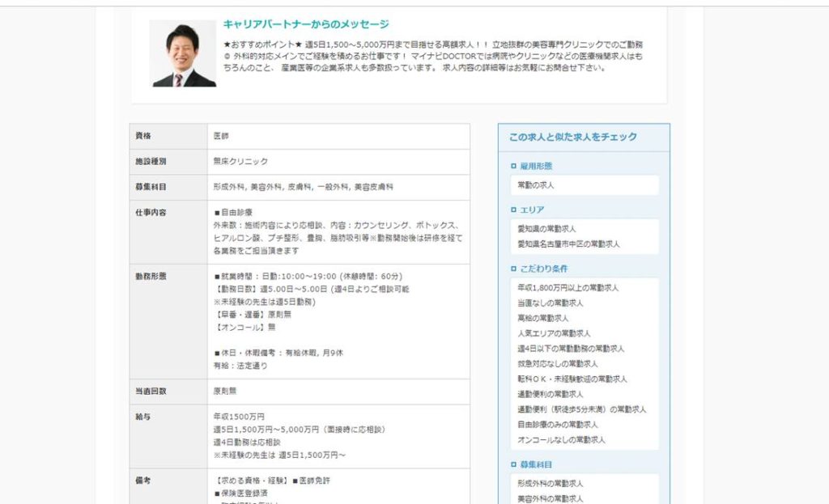The image size is (829, 504).
Task: Click the 資格 table row label
Action: click(x=143, y=136)
